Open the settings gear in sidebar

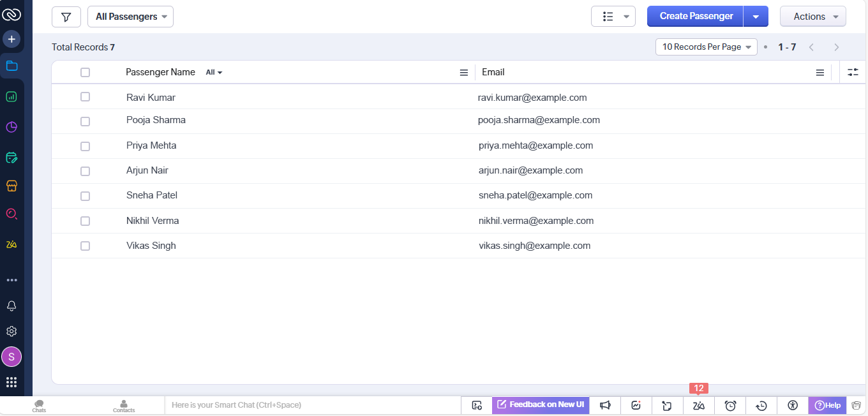pyautogui.click(x=11, y=331)
